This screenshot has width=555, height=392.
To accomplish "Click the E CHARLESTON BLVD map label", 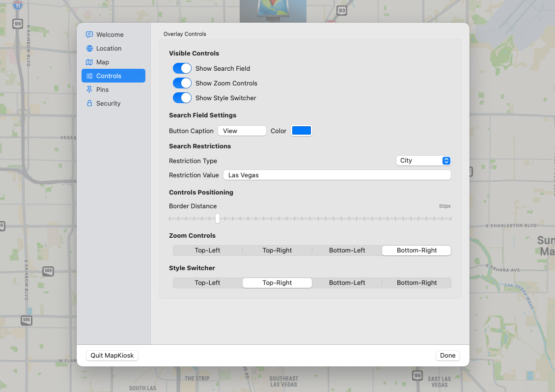I will tap(511, 225).
